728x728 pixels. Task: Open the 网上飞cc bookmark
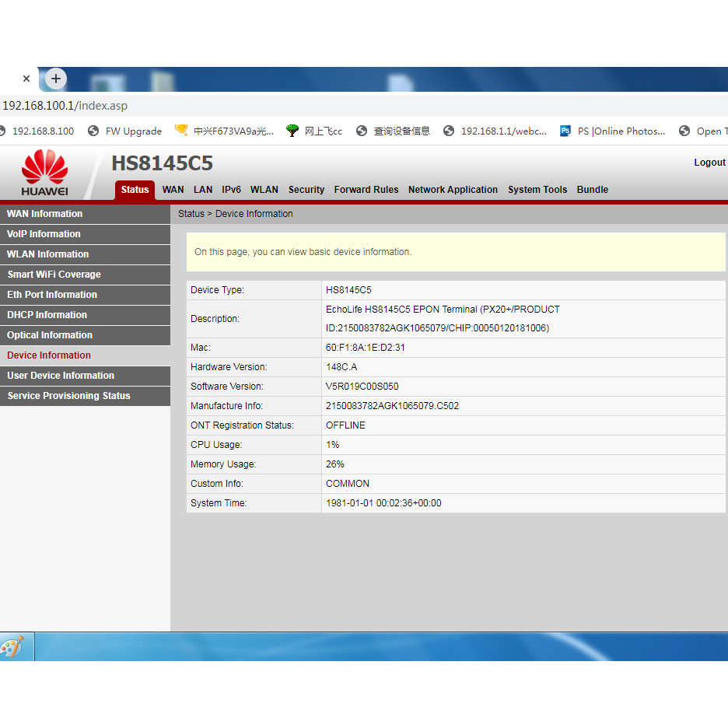click(x=314, y=131)
